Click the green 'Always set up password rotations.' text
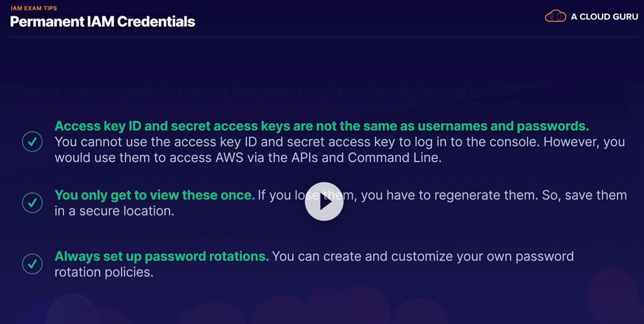The height and width of the screenshot is (324, 644). (x=161, y=256)
